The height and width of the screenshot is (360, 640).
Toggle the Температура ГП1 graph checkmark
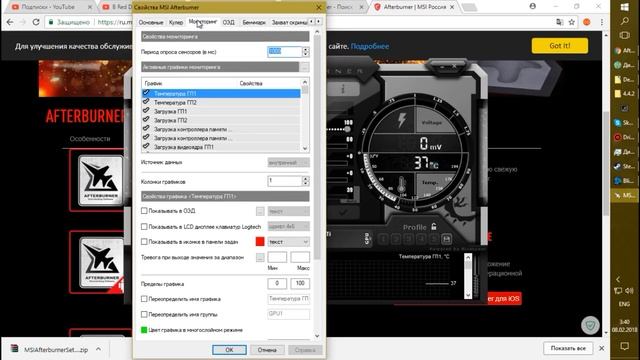146,93
